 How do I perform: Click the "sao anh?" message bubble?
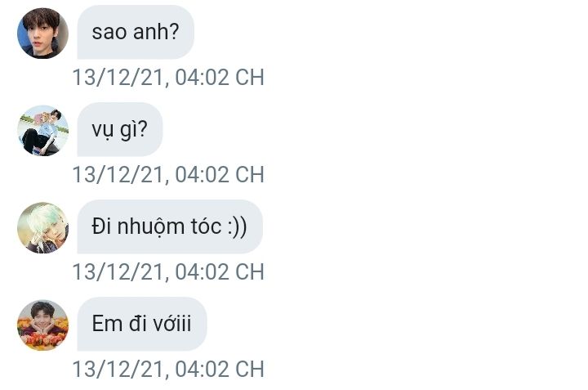click(x=136, y=33)
